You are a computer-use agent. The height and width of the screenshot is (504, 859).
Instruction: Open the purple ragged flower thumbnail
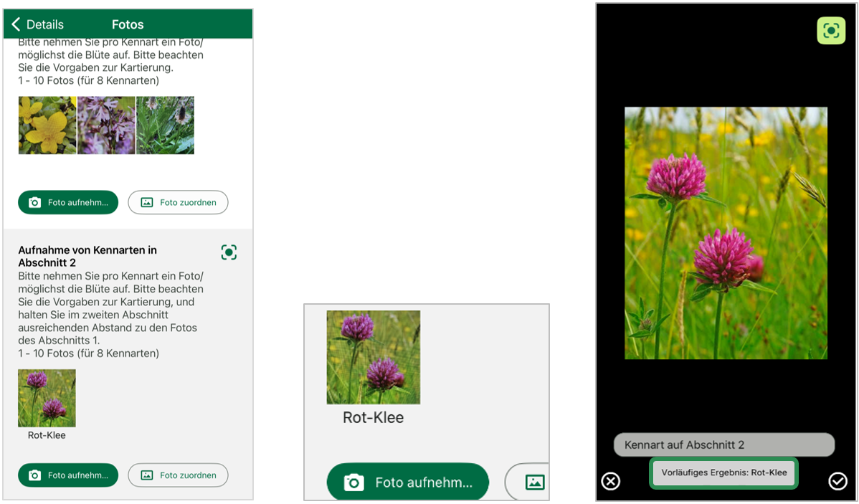pos(106,125)
